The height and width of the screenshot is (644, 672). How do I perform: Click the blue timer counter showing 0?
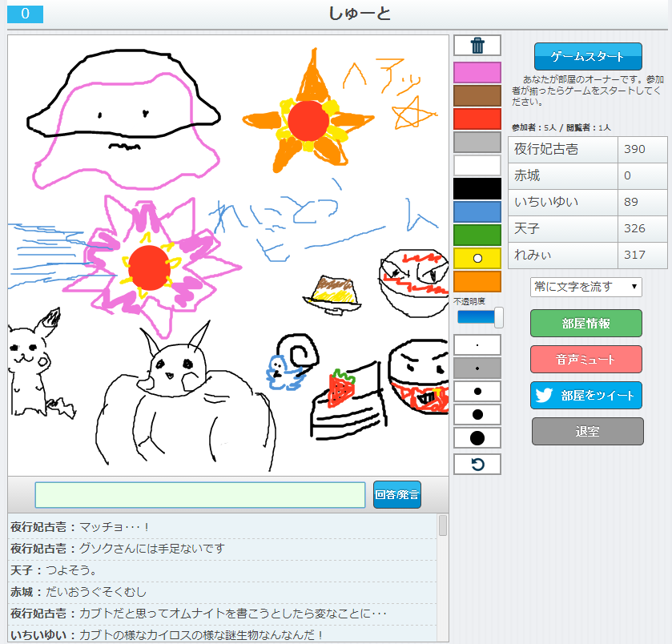click(26, 14)
